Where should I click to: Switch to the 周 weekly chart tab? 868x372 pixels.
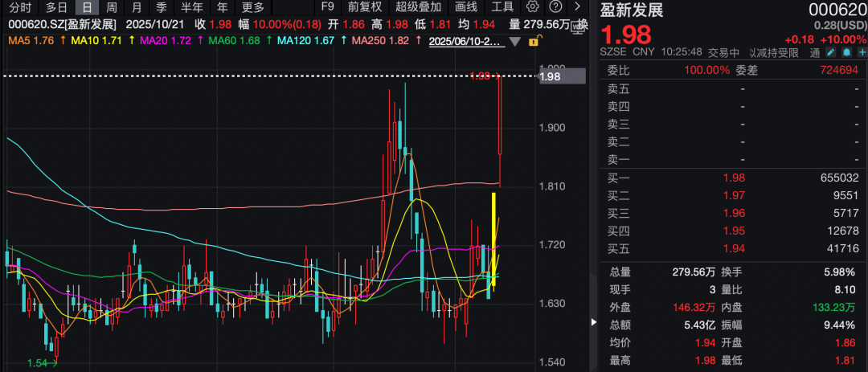click(x=112, y=7)
